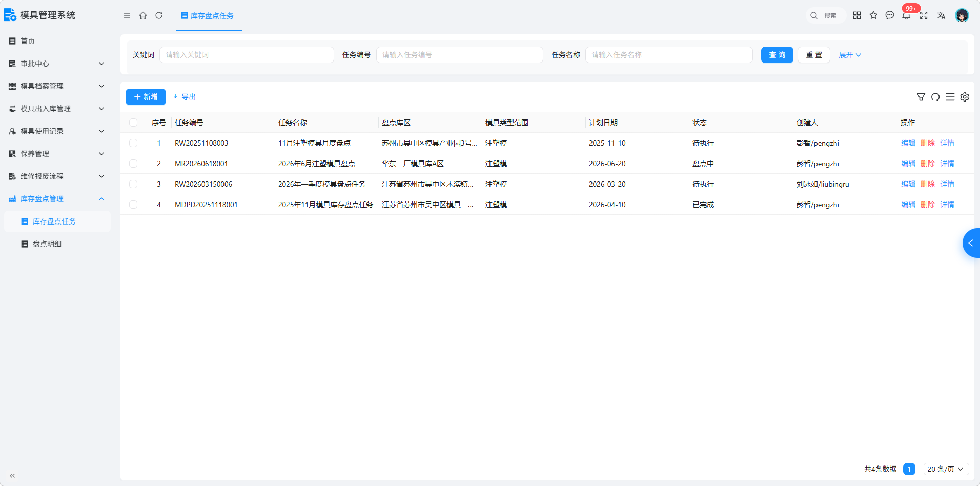The height and width of the screenshot is (486, 980).
Task: Select row RW20251108003 checkbox
Action: (x=133, y=143)
